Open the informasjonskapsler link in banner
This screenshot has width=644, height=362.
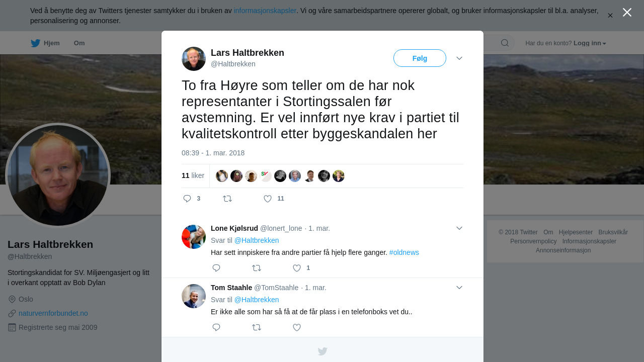265,11
